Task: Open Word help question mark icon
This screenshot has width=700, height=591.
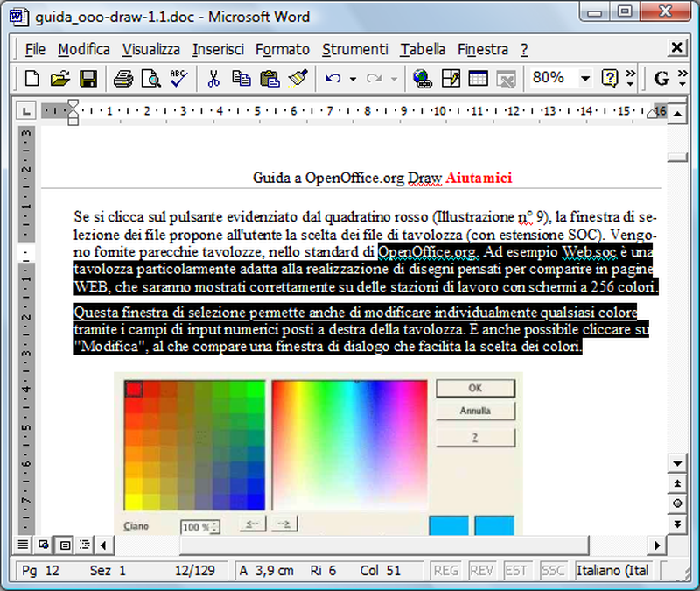Action: (610, 78)
